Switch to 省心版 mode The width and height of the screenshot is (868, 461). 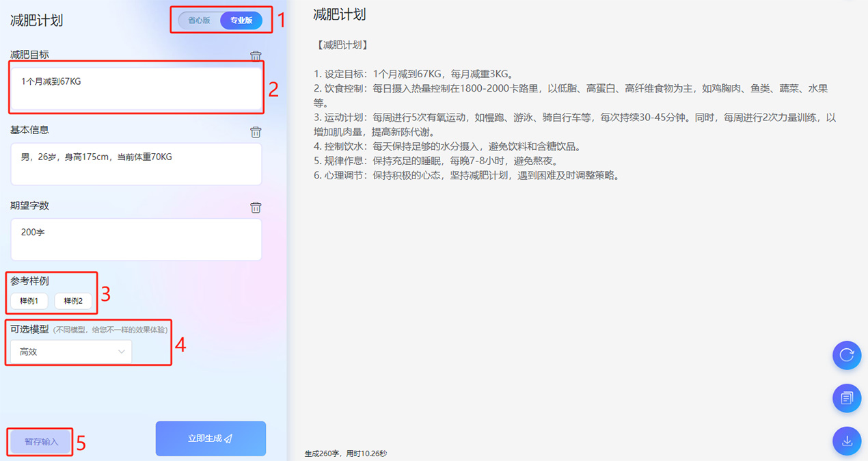tap(198, 20)
